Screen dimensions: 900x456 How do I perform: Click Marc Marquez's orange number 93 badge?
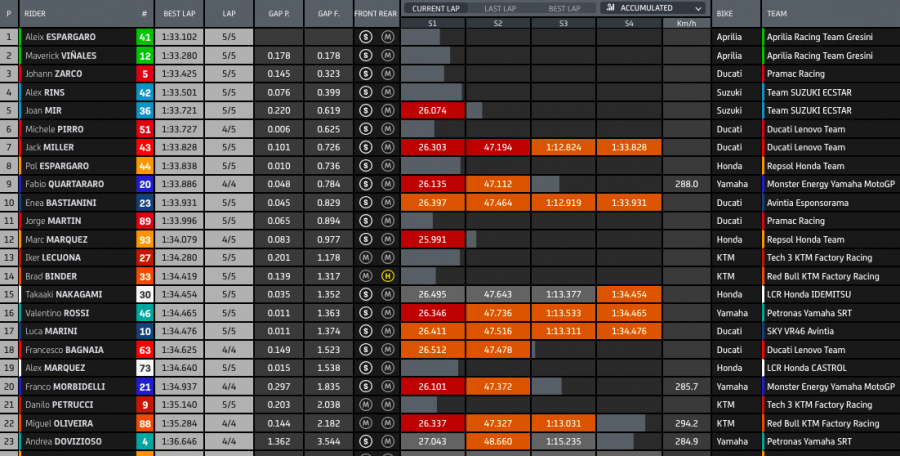tap(144, 239)
